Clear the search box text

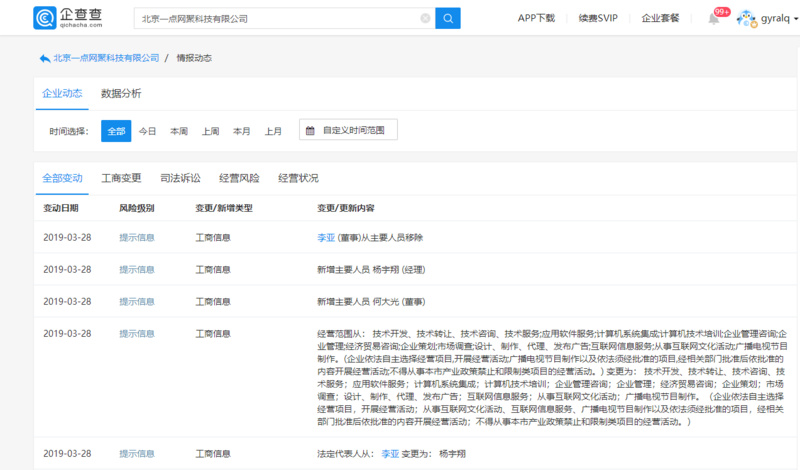425,18
